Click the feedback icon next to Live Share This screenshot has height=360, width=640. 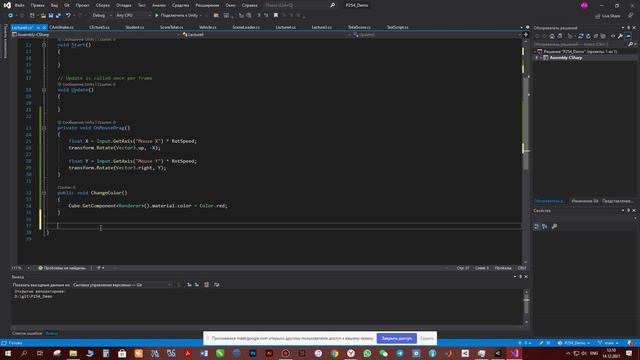click(631, 16)
